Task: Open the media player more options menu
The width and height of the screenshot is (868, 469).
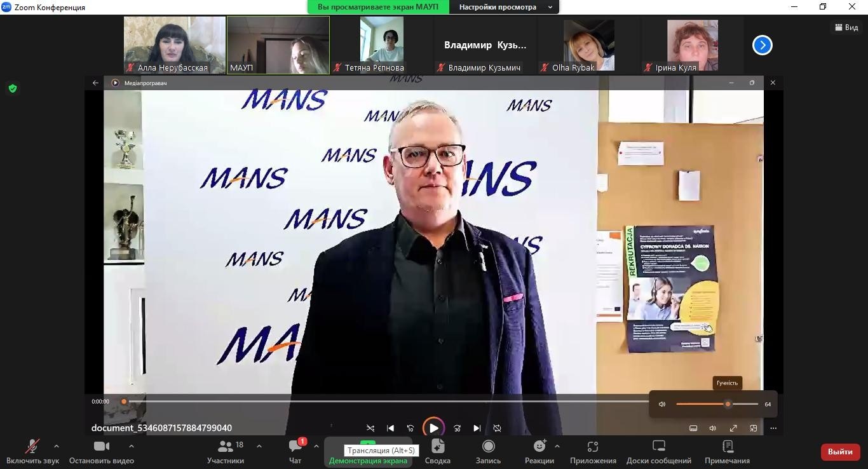Action: coord(773,428)
